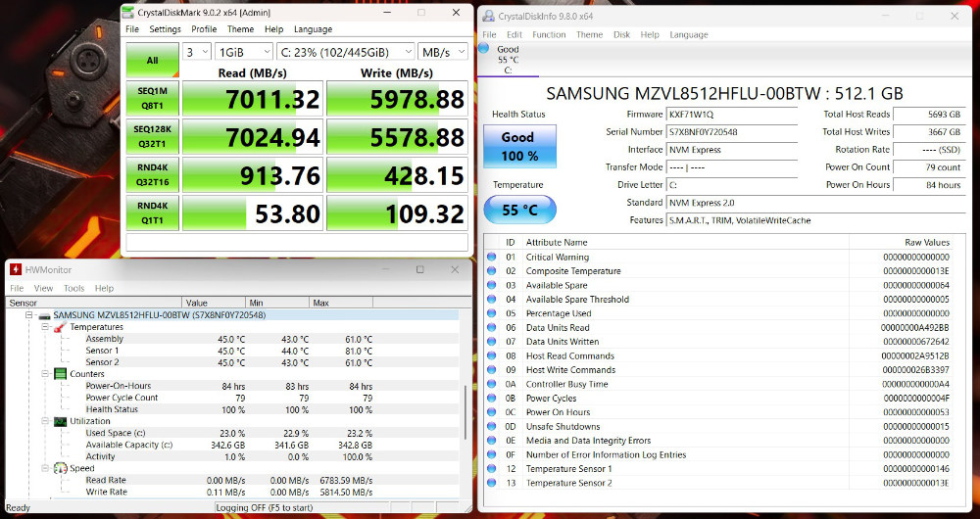
Task: Click the status dot for Data Units Written
Action: (x=492, y=342)
